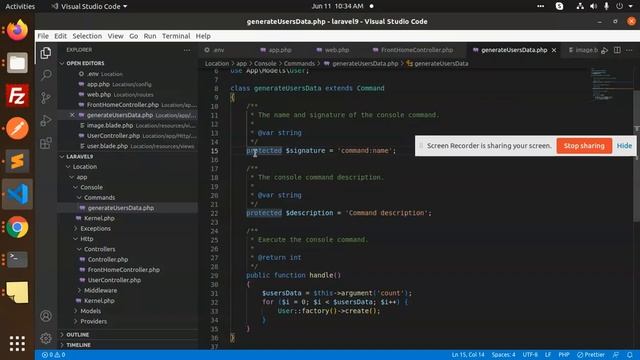Viewport: 640px width, 360px height.
Task: Open the Search view in activity bar
Action: click(46, 75)
